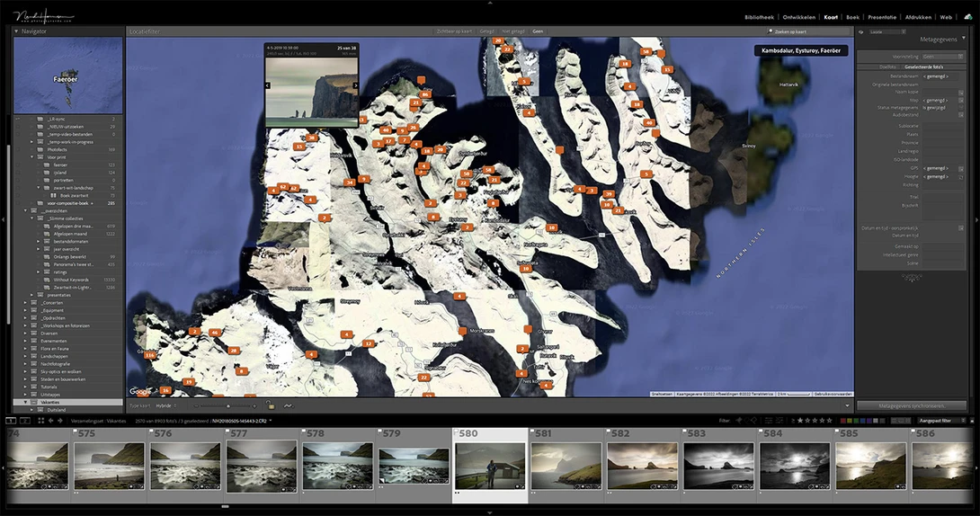Switch to the Bibliotheek module
The height and width of the screenshot is (516, 980).
click(x=759, y=17)
